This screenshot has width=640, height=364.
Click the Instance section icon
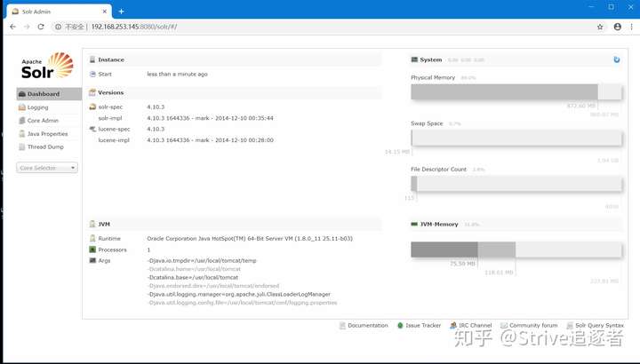click(x=92, y=59)
